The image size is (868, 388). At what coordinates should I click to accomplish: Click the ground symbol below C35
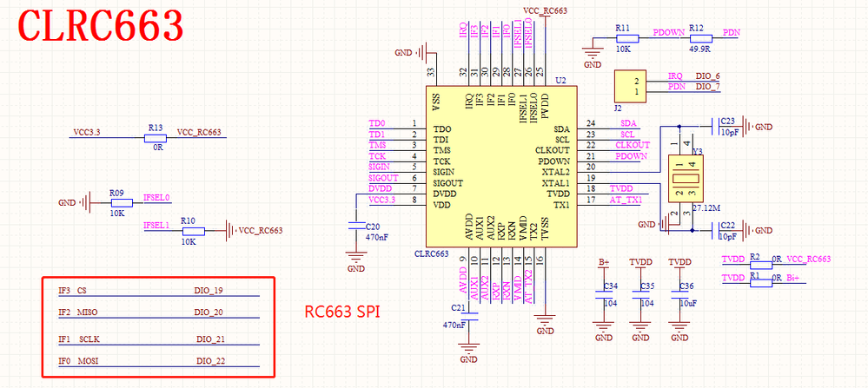(640, 326)
